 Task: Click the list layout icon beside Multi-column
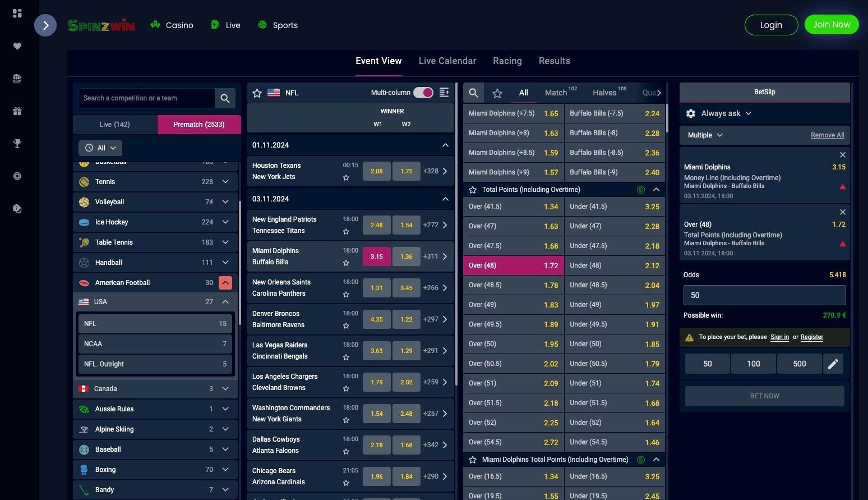[x=444, y=93]
